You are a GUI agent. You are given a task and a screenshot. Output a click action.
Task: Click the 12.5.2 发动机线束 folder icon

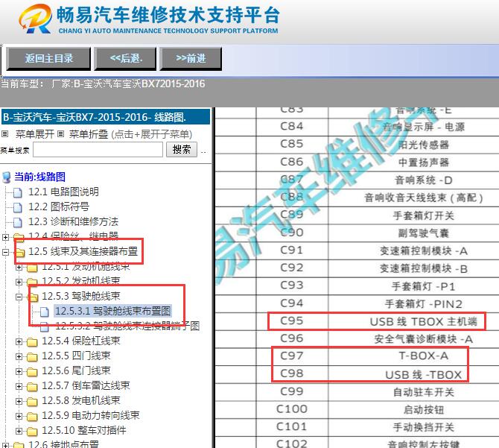point(32,282)
